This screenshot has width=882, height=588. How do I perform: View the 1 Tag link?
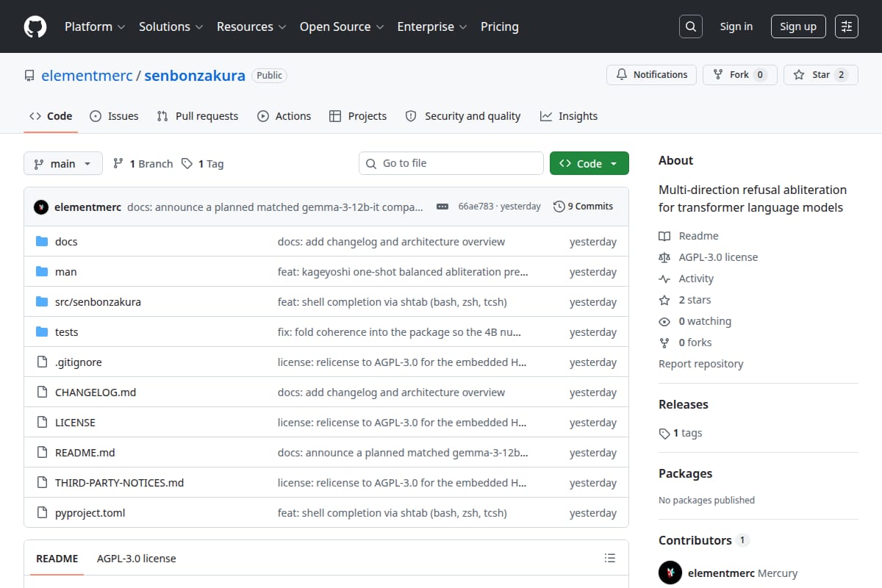point(202,164)
